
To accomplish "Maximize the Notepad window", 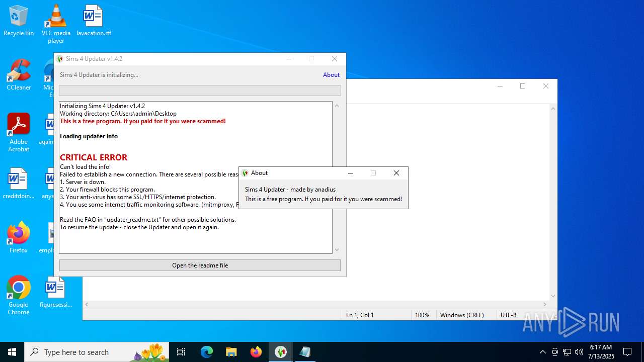I will 523,86.
